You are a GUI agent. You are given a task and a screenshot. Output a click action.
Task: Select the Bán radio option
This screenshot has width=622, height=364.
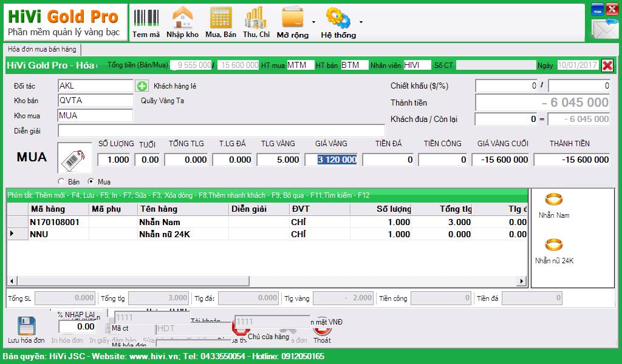click(x=61, y=181)
